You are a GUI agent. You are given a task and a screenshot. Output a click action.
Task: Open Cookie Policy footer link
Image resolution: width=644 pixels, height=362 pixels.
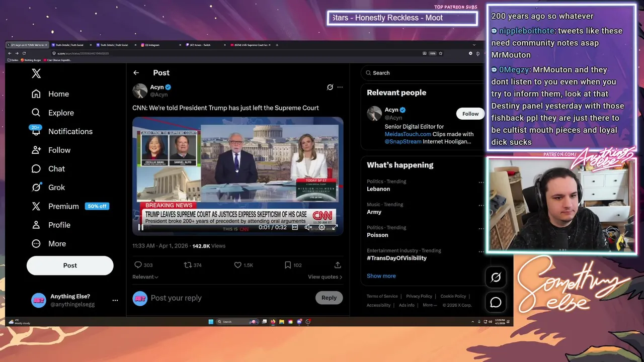point(453,297)
